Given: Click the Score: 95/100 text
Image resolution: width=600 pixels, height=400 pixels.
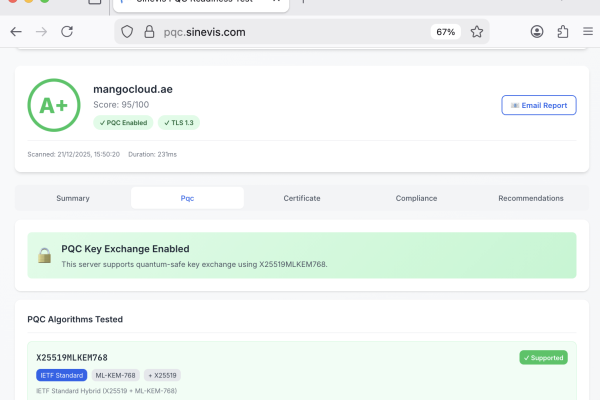Looking at the screenshot, I should pos(121,105).
